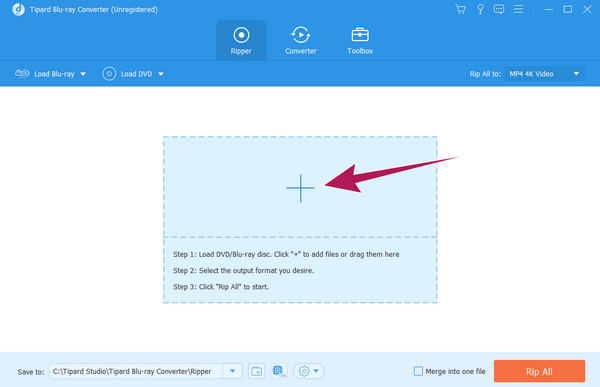This screenshot has height=387, width=600.
Task: Open the Toolbox tab
Action: click(360, 40)
